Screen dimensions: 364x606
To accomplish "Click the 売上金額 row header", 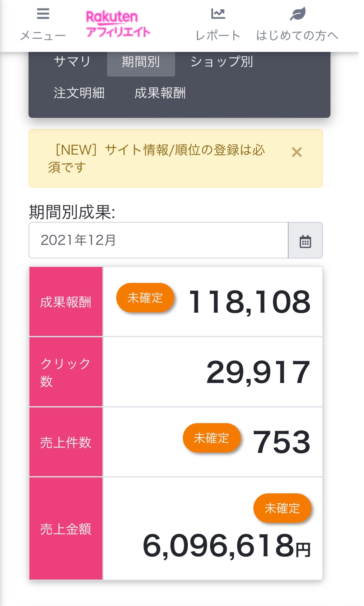I will coord(66,529).
